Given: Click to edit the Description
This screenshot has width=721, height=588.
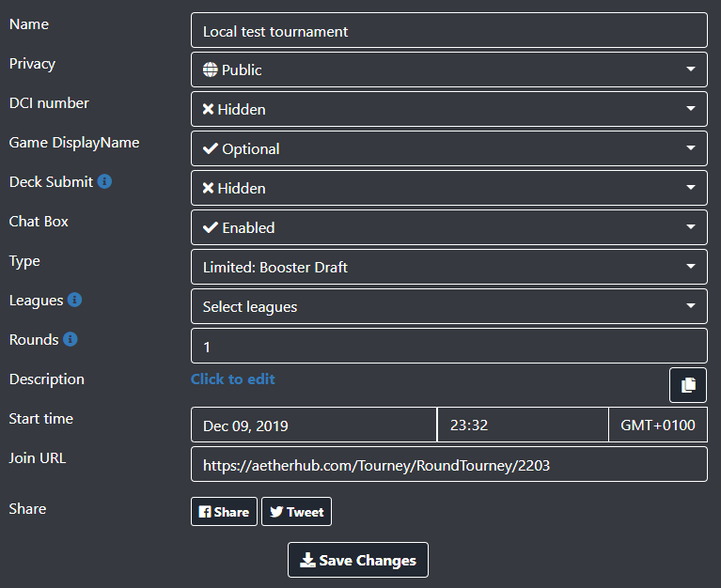Looking at the screenshot, I should [233, 379].
